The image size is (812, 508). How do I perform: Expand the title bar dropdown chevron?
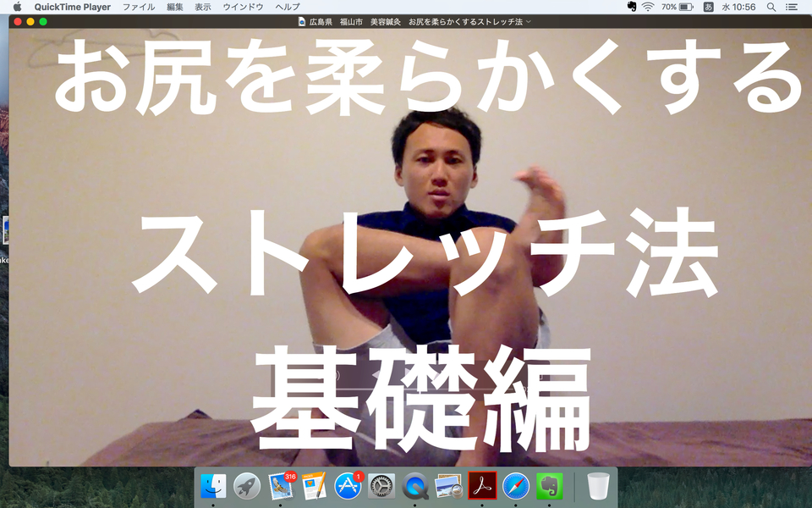528,22
